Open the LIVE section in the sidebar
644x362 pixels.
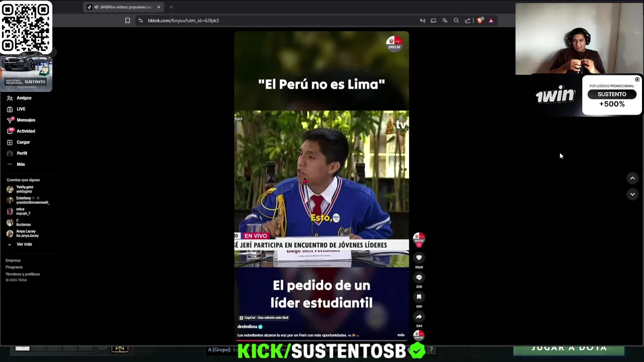(x=21, y=109)
